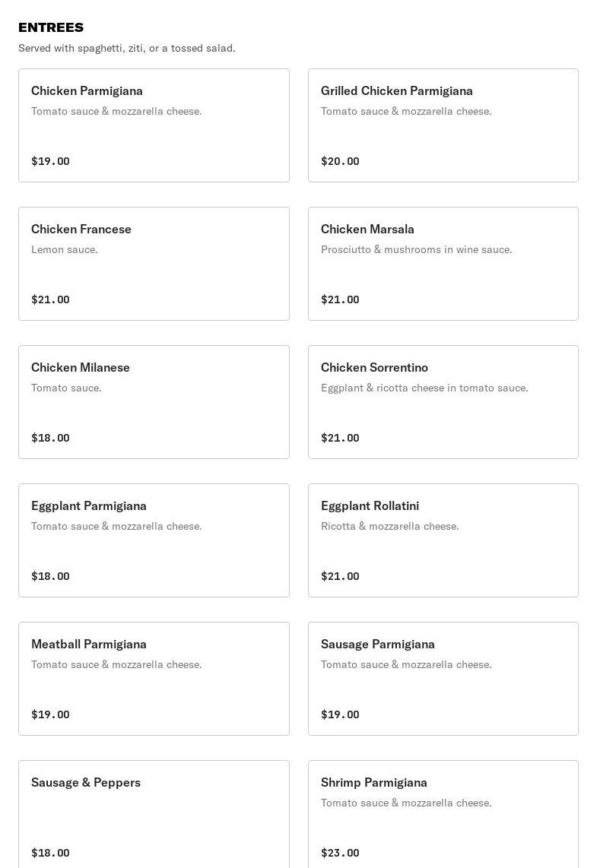Click the Chicken Francese lemon sauce description
This screenshot has width=597, height=868.
tap(65, 249)
